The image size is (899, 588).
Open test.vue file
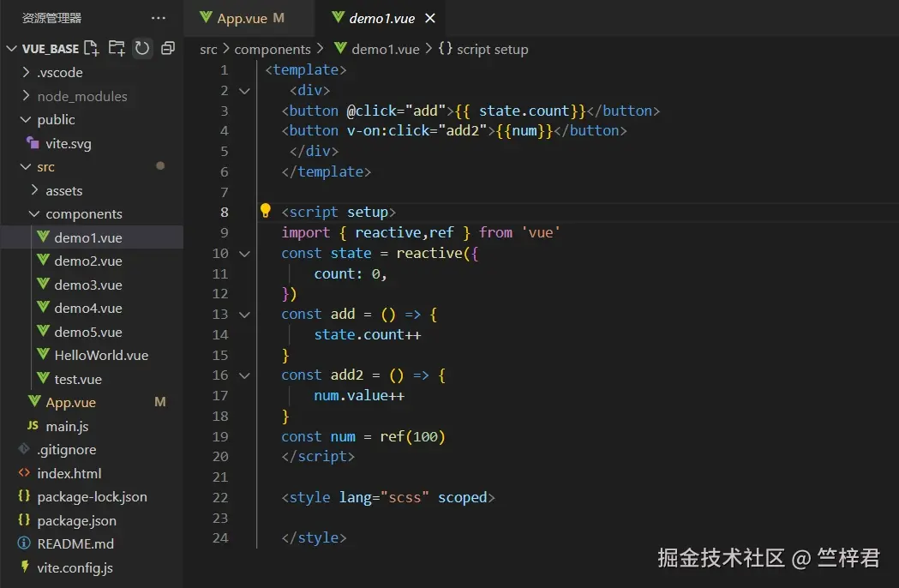pos(77,379)
